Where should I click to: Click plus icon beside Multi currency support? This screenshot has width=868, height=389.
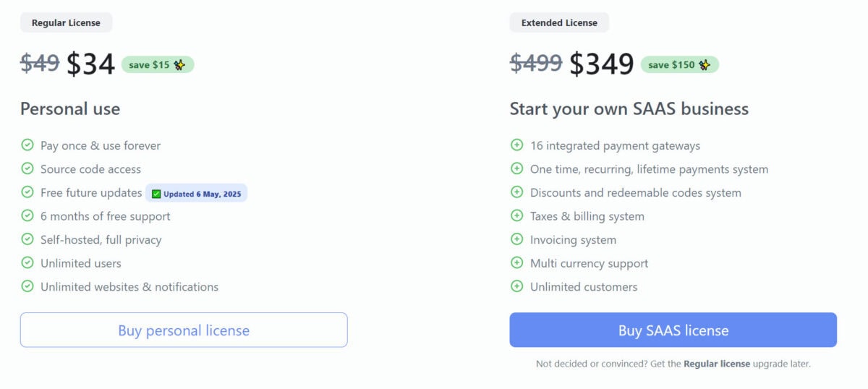pyautogui.click(x=517, y=262)
